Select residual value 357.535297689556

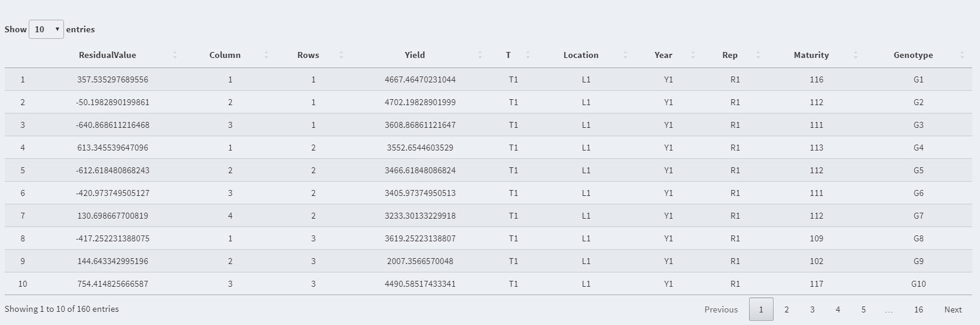pyautogui.click(x=112, y=79)
